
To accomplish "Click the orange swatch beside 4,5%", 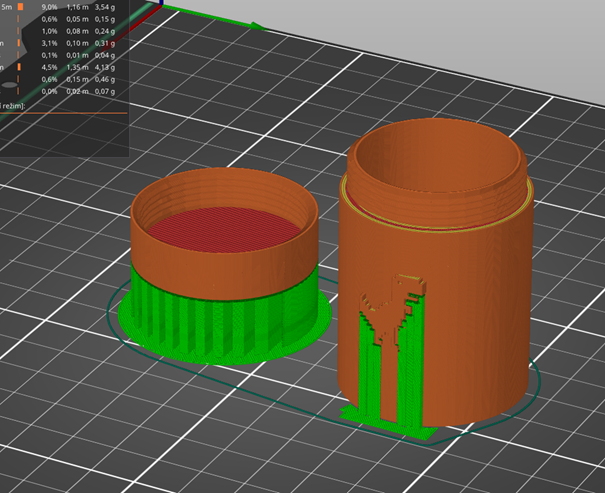I will (x=19, y=67).
